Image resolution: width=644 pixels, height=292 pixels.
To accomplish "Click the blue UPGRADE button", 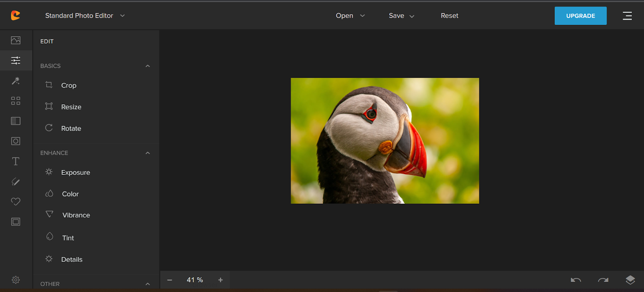I will [580, 16].
